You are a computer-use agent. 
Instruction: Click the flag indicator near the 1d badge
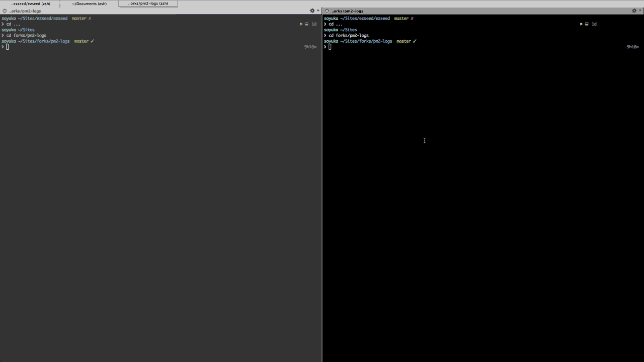point(301,24)
